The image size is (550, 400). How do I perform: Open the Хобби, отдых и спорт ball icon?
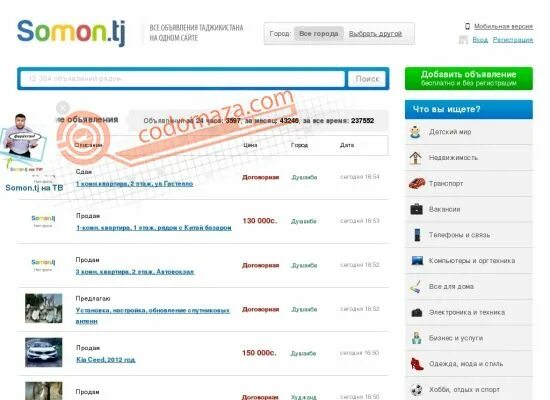click(x=417, y=389)
